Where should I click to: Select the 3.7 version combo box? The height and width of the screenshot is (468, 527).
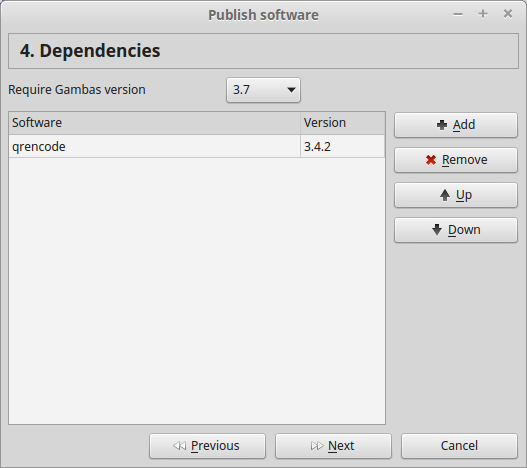pos(264,90)
